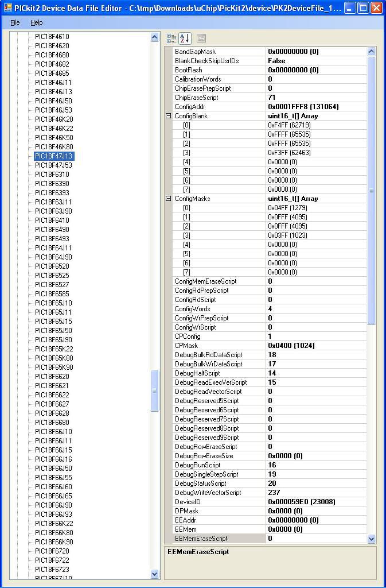The width and height of the screenshot is (386, 588).
Task: Select the CalibrationWords property name
Action: coord(198,79)
